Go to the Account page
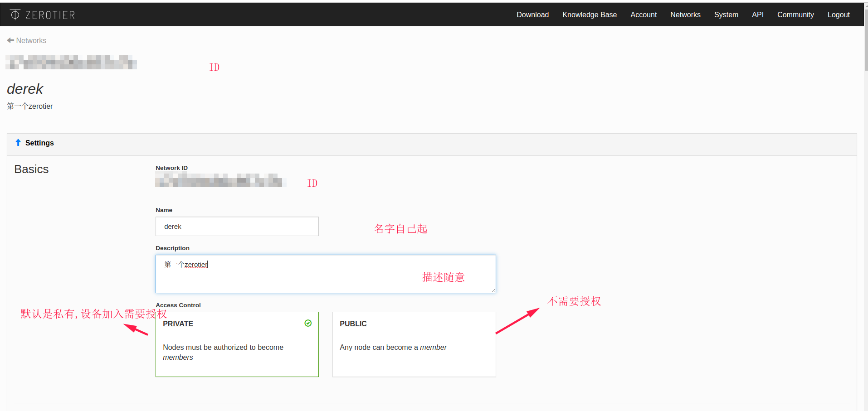This screenshot has height=411, width=868. (643, 15)
